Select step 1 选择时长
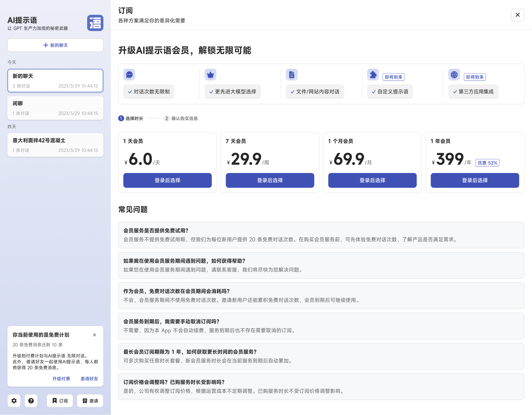This screenshot has height=415, width=532. point(131,119)
